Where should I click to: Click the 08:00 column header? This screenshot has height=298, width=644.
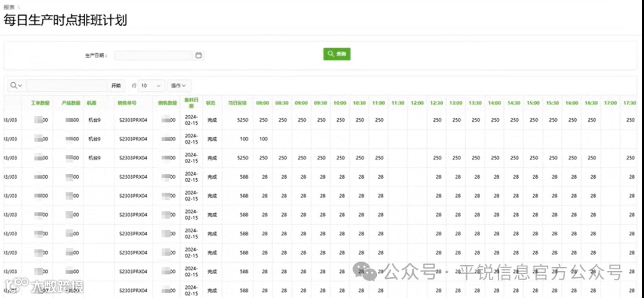click(262, 103)
